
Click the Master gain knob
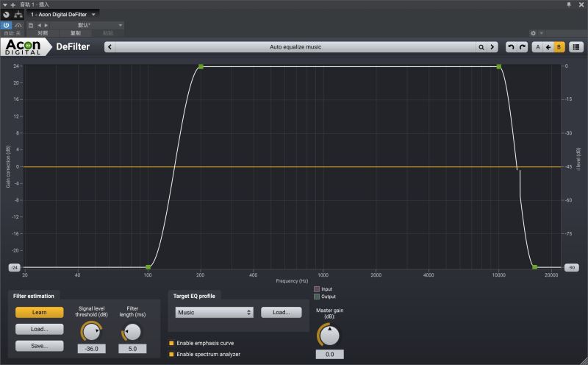(x=329, y=336)
